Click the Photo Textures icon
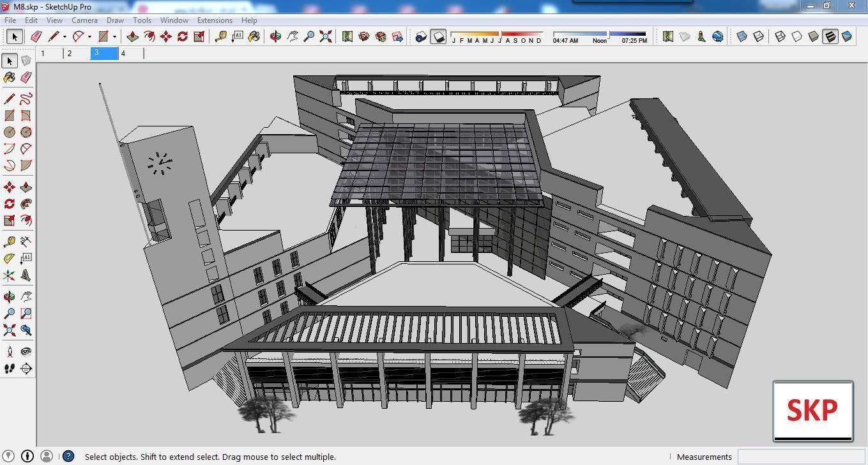Viewport: 868px width, 465px height. tap(701, 36)
